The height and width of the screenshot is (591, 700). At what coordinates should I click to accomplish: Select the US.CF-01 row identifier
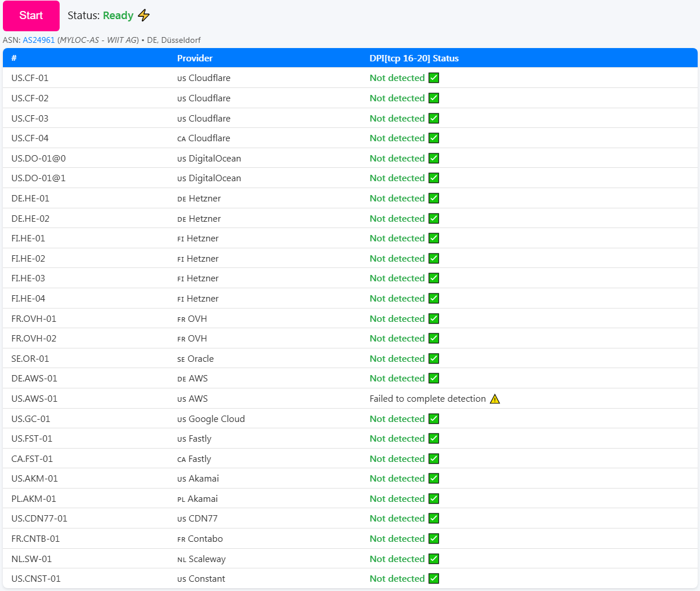pos(30,78)
